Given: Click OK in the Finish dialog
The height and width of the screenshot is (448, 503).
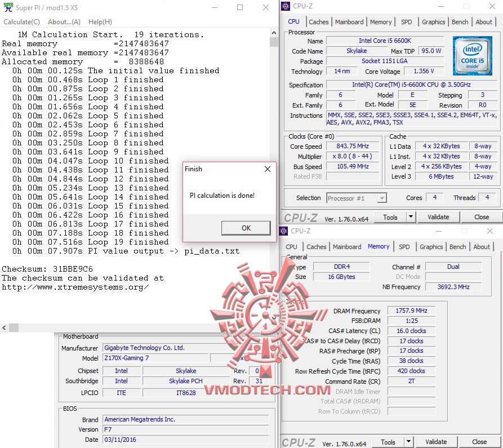Looking at the screenshot, I should [246, 228].
